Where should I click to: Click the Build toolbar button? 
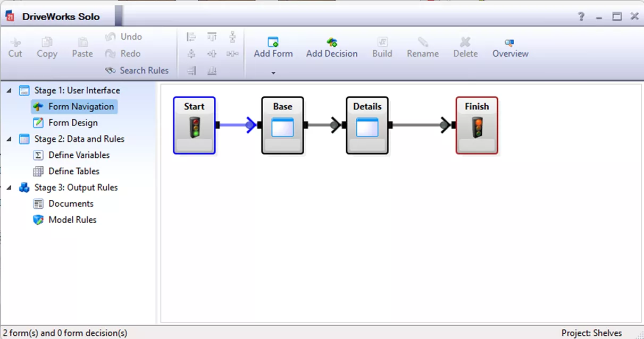coord(382,47)
